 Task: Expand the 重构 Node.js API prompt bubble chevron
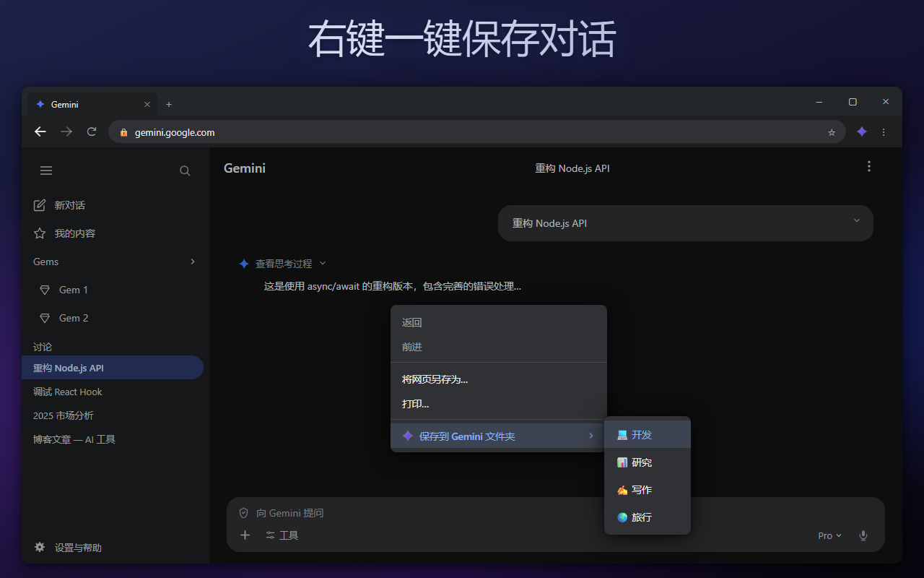point(857,220)
